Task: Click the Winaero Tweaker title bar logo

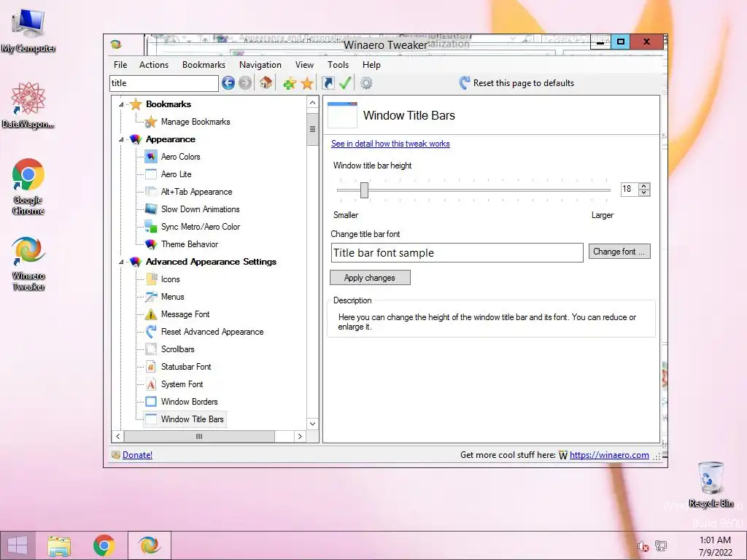Action: click(115, 44)
